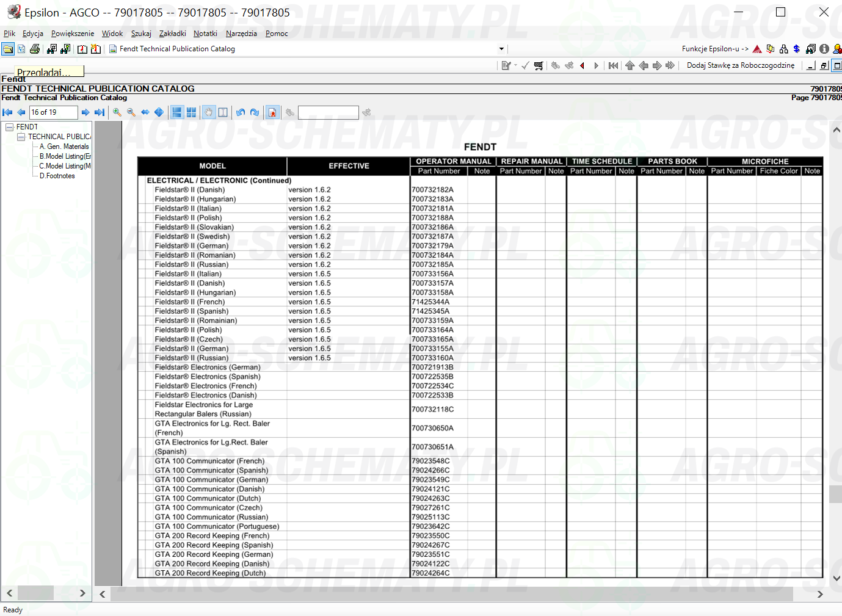Screen dimensions: 842x616
Task: Select C.Model Listing tree item
Action: pyautogui.click(x=65, y=166)
